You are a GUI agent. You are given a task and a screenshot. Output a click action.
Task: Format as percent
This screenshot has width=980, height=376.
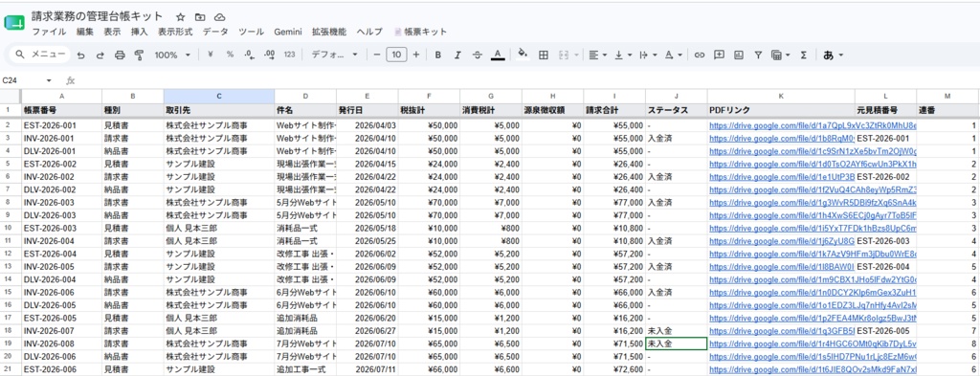coord(230,55)
